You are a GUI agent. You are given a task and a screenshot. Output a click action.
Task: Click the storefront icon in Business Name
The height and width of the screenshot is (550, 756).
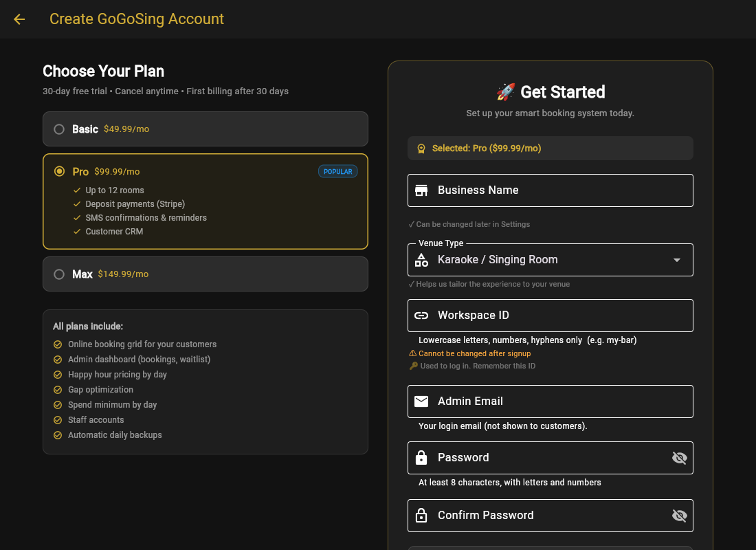pos(421,190)
